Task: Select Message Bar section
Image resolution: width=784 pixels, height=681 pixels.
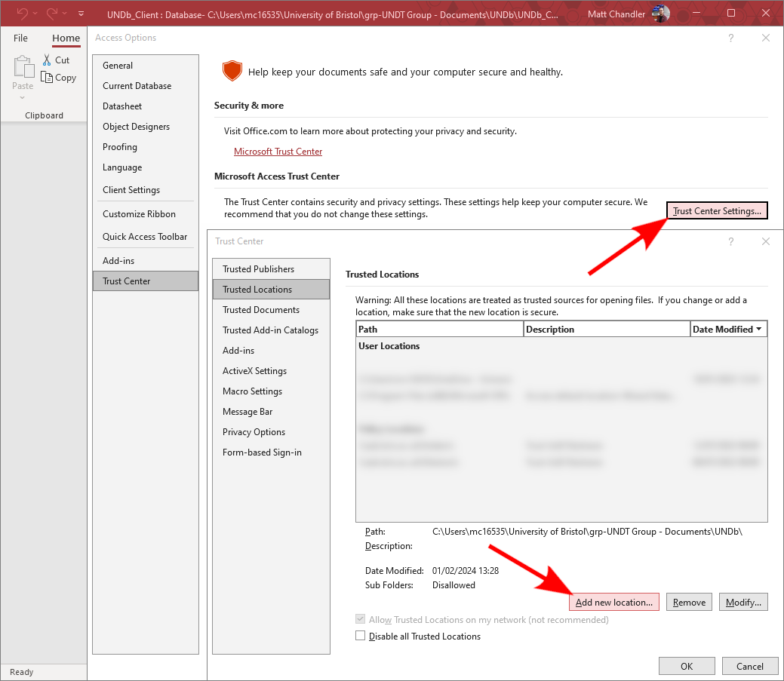Action: click(271, 413)
